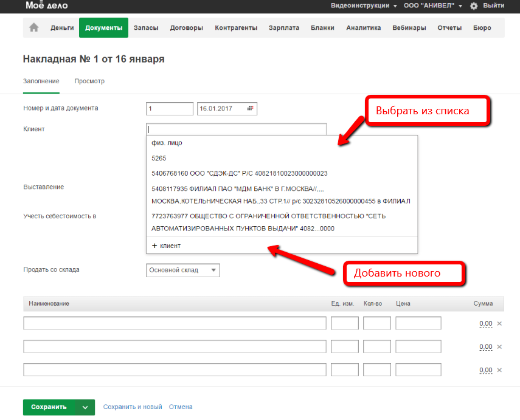Expand the Save button arrow options

tap(85, 407)
